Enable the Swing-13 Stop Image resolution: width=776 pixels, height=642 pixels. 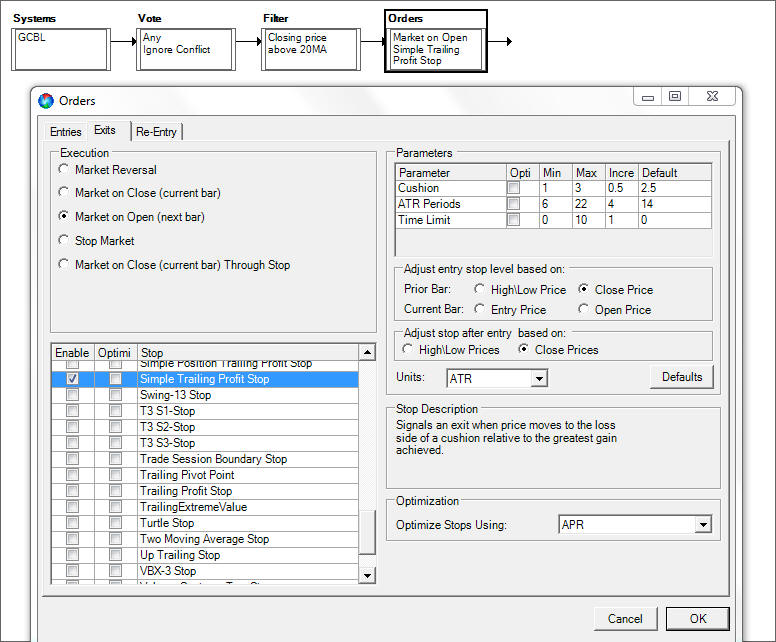(x=72, y=395)
